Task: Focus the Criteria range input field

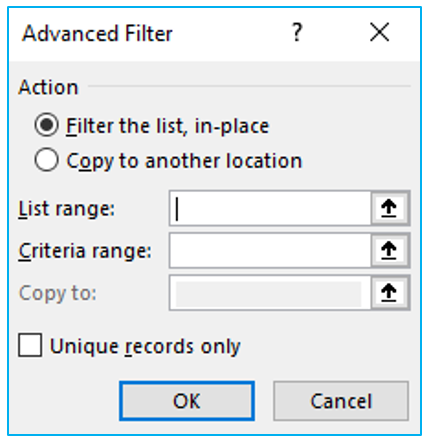Action: click(270, 251)
